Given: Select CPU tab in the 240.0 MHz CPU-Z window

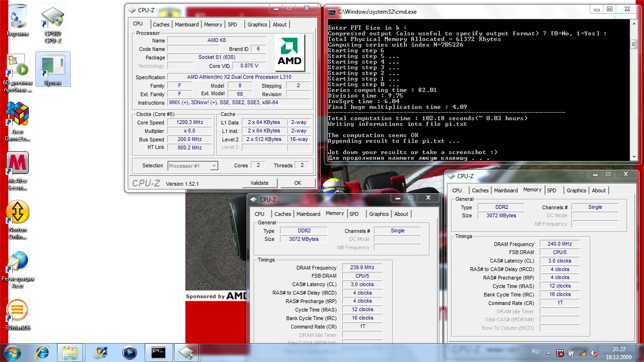Looking at the screenshot, I should pos(457,190).
